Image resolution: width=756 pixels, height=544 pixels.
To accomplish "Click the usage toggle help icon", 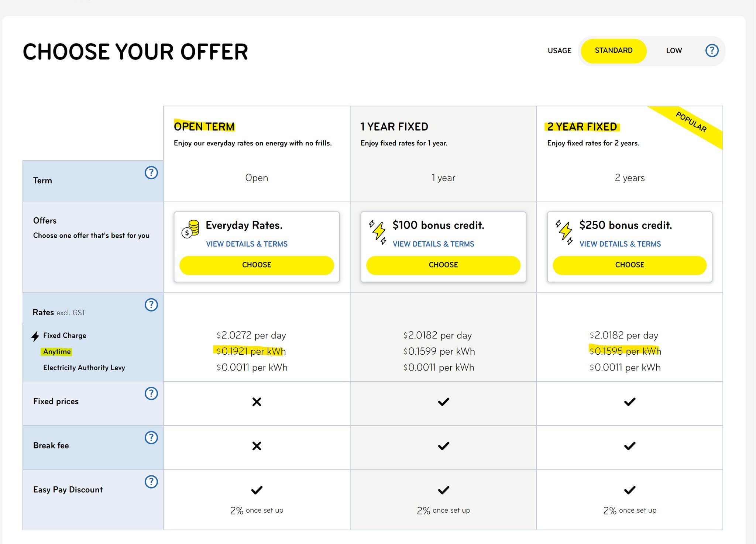I will pyautogui.click(x=712, y=51).
